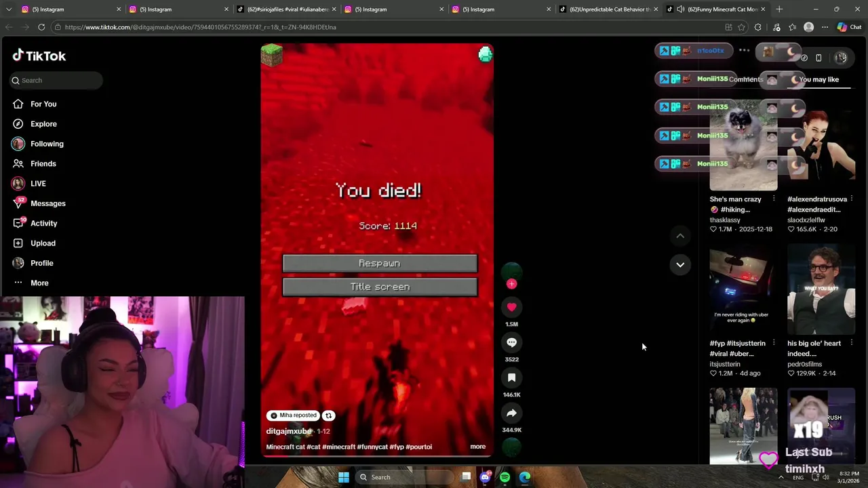Switch to the You may like tab
868x488 pixels.
(x=818, y=79)
